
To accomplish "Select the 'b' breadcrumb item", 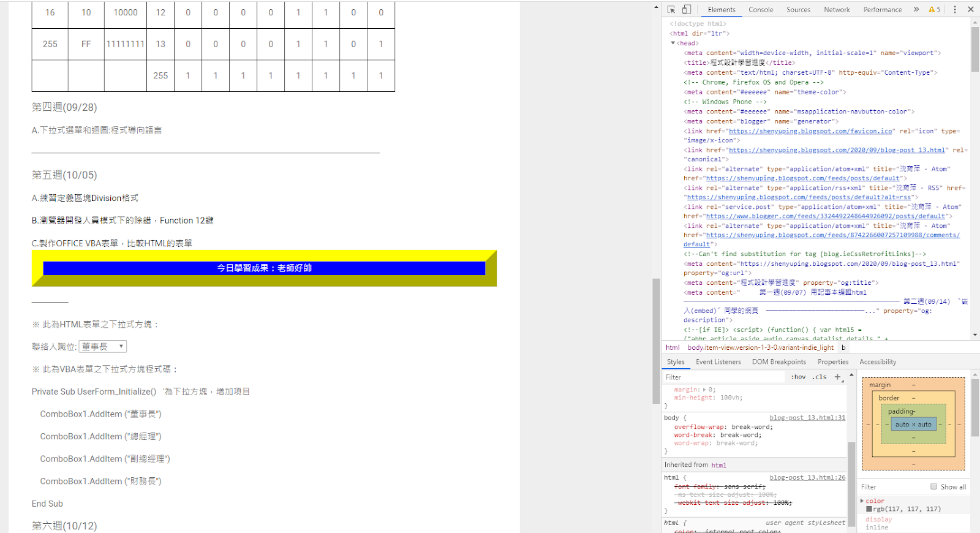I will point(843,347).
